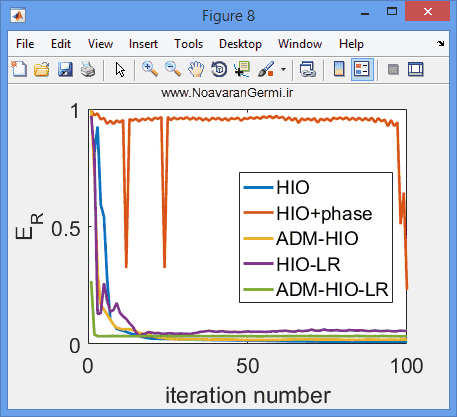The image size is (457, 417).
Task: Open file with the folder icon
Action: click(x=42, y=69)
